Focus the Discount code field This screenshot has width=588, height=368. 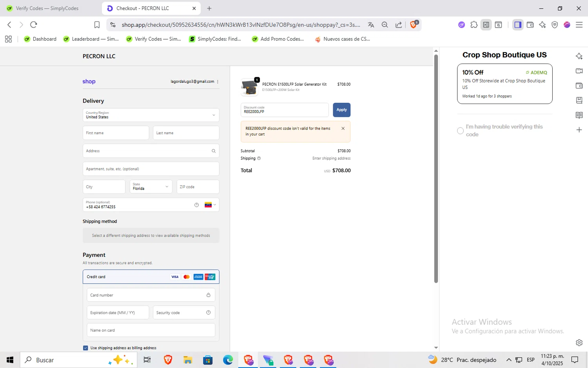(x=285, y=110)
